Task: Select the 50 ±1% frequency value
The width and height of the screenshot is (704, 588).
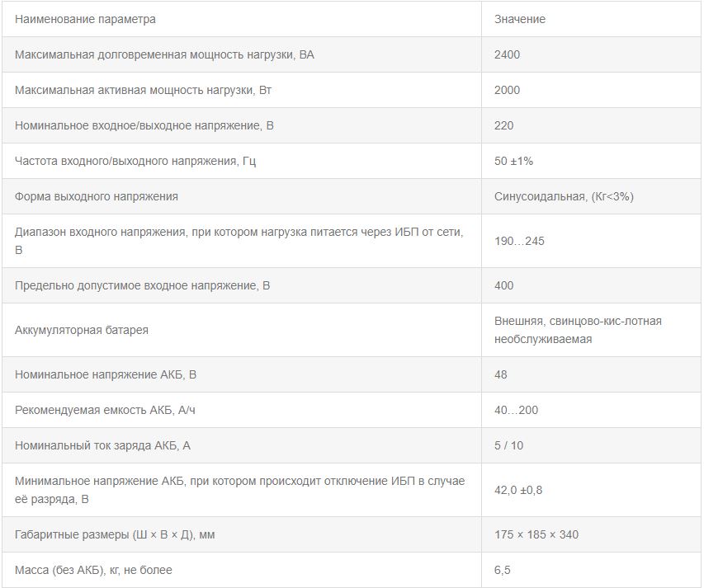Action: tap(514, 161)
